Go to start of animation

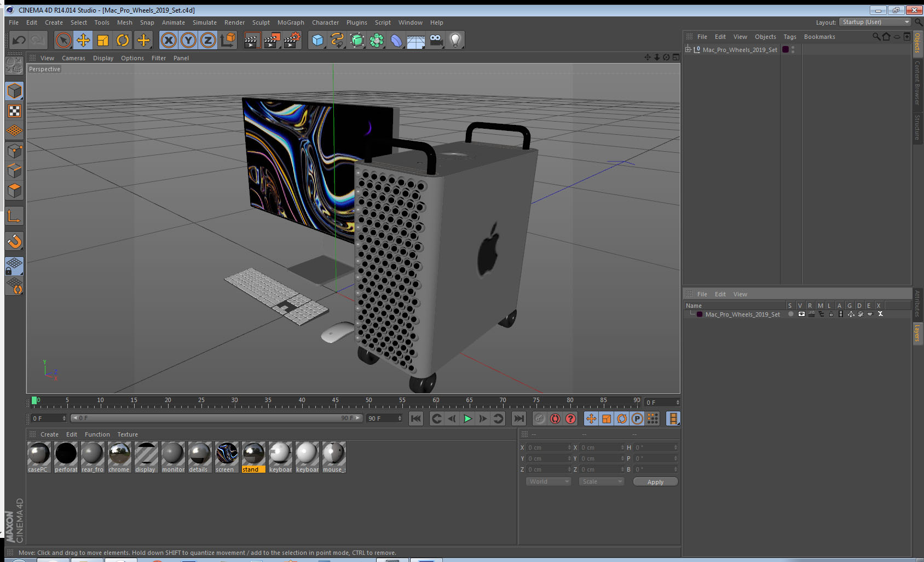[x=416, y=418]
